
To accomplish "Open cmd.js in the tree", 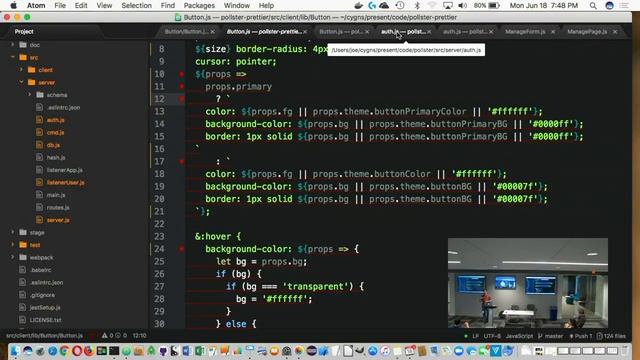I will (x=55, y=132).
